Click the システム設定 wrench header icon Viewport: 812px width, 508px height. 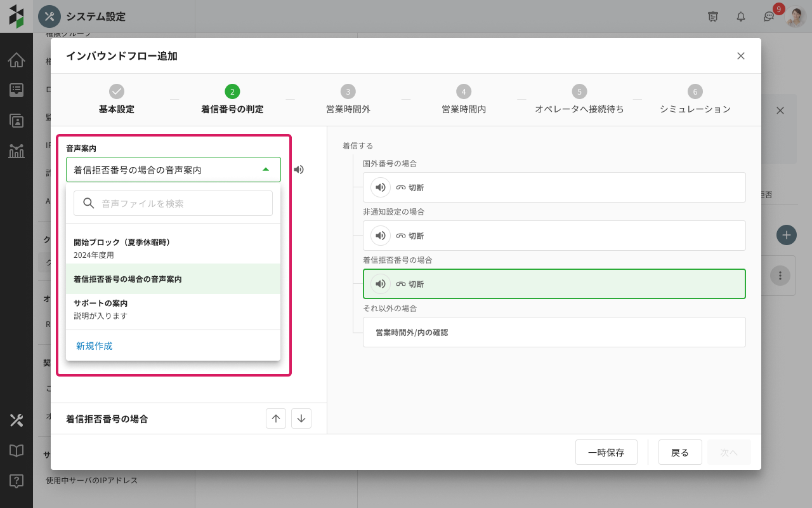point(49,17)
